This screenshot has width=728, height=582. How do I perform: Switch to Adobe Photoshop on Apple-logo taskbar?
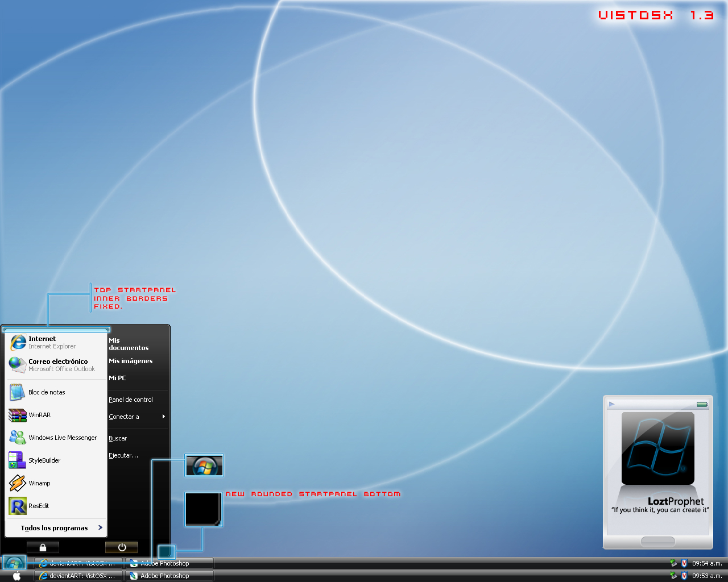coord(169,576)
